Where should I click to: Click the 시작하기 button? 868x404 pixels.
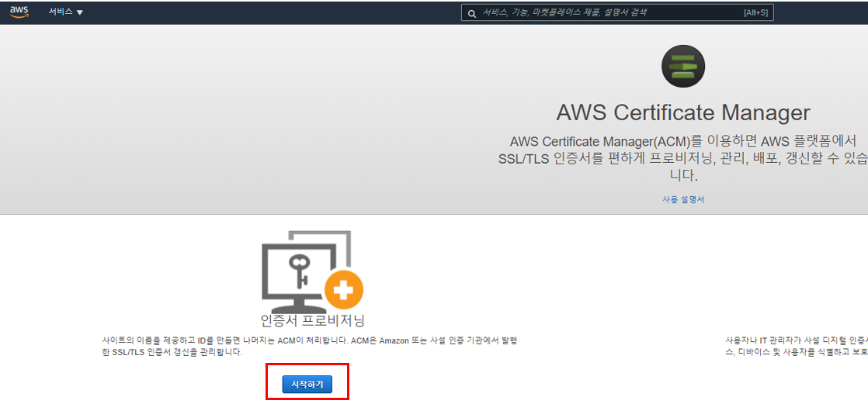307,384
